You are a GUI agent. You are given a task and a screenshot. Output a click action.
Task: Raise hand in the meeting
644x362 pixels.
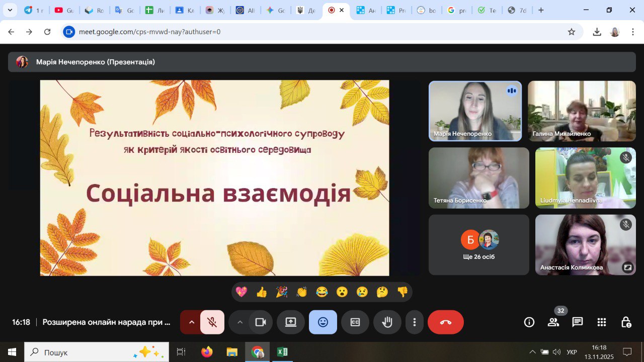387,322
